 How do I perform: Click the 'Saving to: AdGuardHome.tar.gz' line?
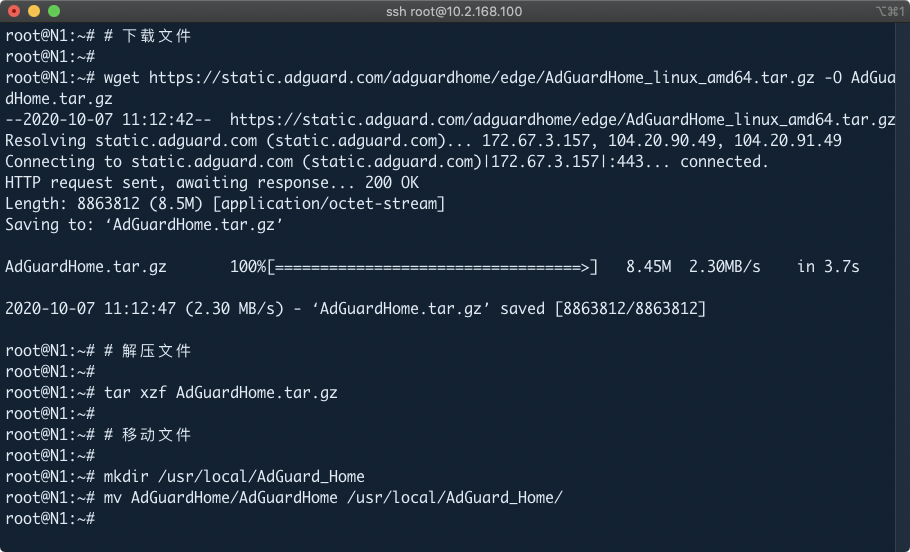click(x=144, y=225)
